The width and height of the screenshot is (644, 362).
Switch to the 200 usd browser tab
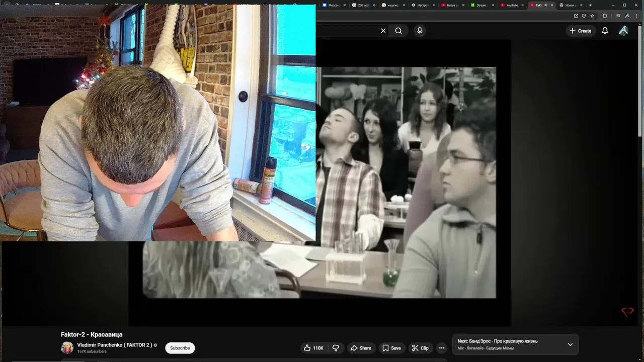[362, 5]
